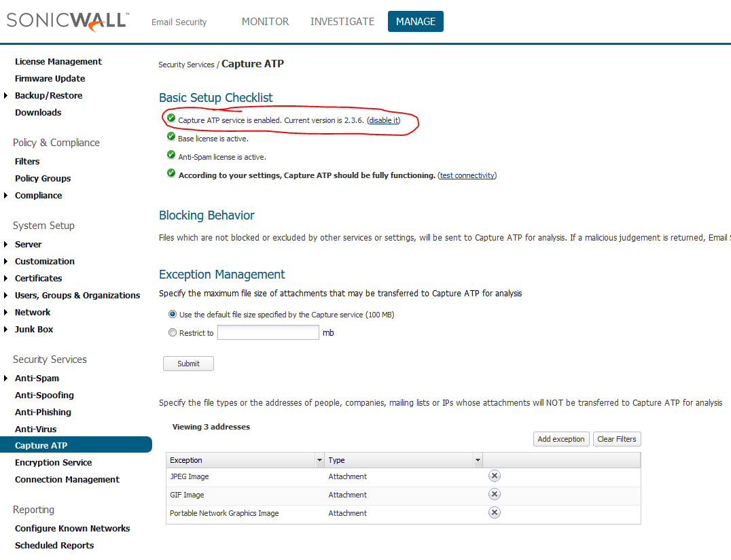Expand the Certificates section
This screenshot has width=731, height=560.
pyautogui.click(x=5, y=279)
